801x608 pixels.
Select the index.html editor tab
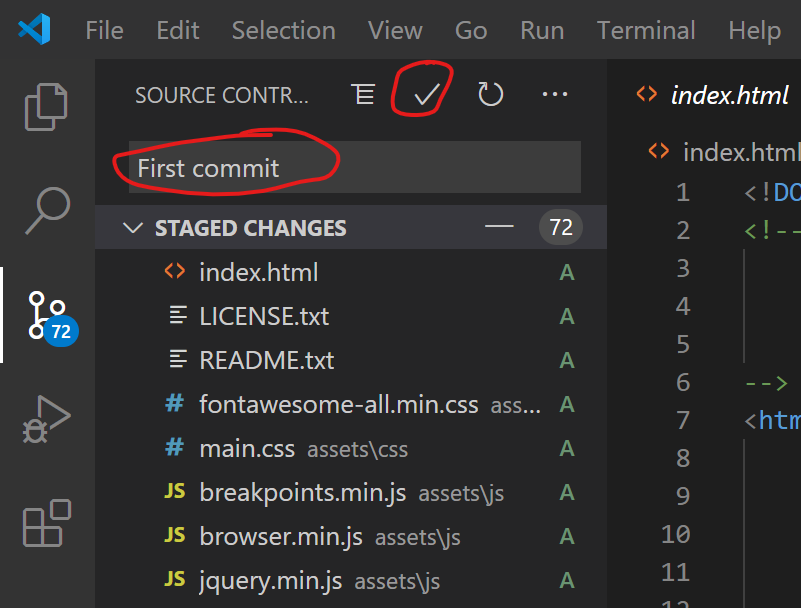tap(715, 95)
